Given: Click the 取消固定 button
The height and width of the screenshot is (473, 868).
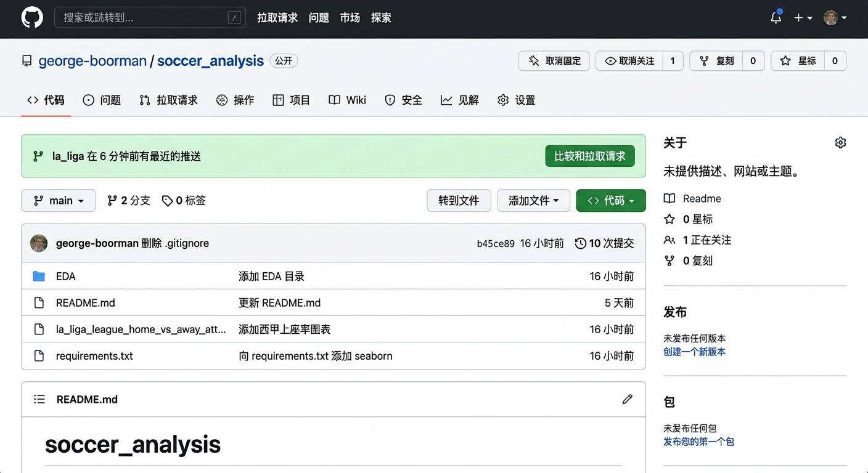Looking at the screenshot, I should tap(554, 61).
